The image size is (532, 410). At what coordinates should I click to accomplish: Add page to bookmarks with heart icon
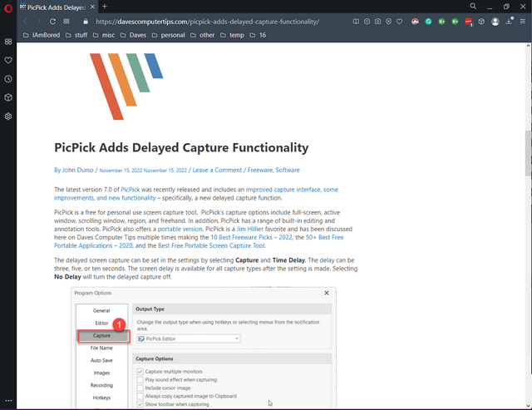(x=399, y=22)
